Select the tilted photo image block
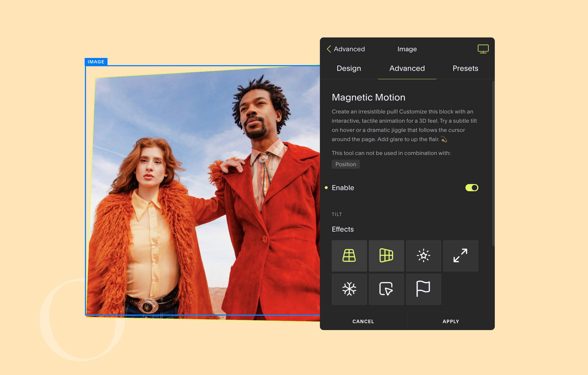 (x=201, y=193)
